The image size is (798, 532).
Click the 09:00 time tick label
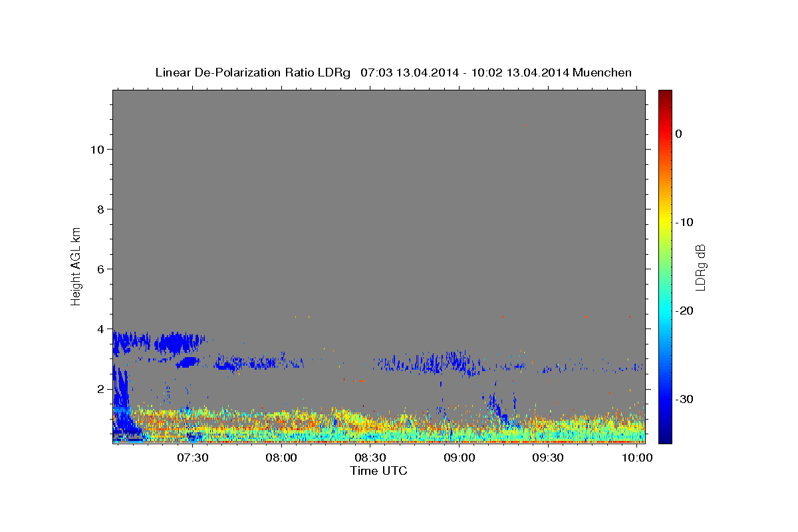click(x=460, y=458)
